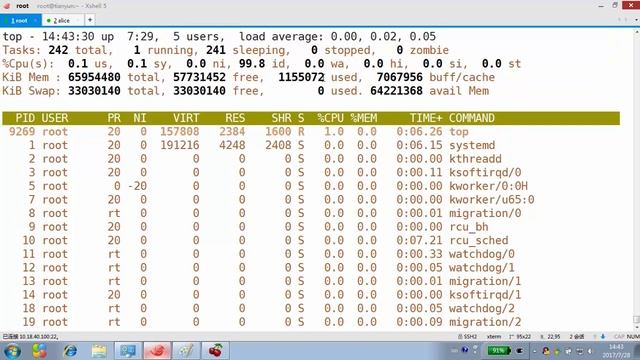The height and width of the screenshot is (360, 640).
Task: Launch Internet Explorer from the taskbar
Action: coord(70,351)
